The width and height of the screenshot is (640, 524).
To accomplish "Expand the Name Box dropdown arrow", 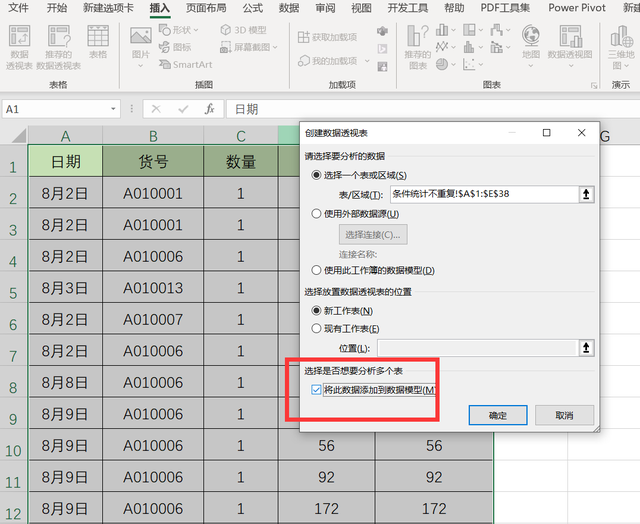I will click(113, 109).
